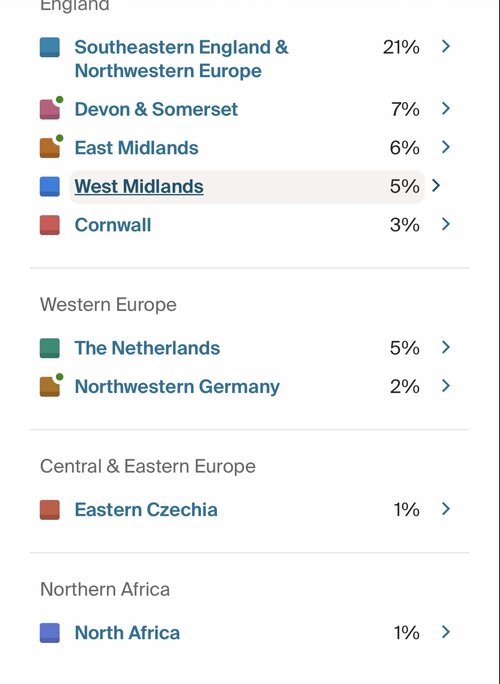Screen dimensions: 500x684
Task: Expand the Cornwall row chevron
Action: pos(445,224)
